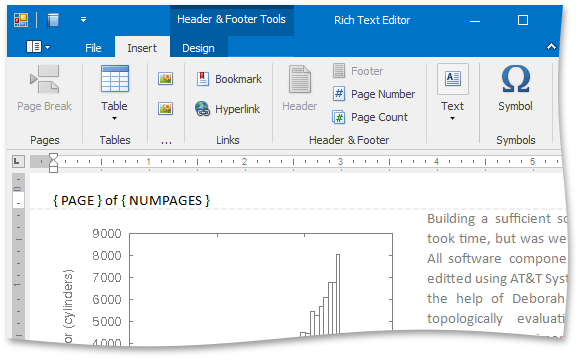Screen dimensions: 581x362
Task: Click the Footer button
Action: [358, 71]
